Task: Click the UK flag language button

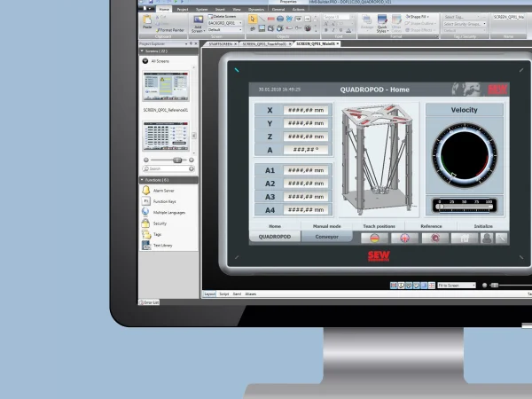Action: click(404, 239)
